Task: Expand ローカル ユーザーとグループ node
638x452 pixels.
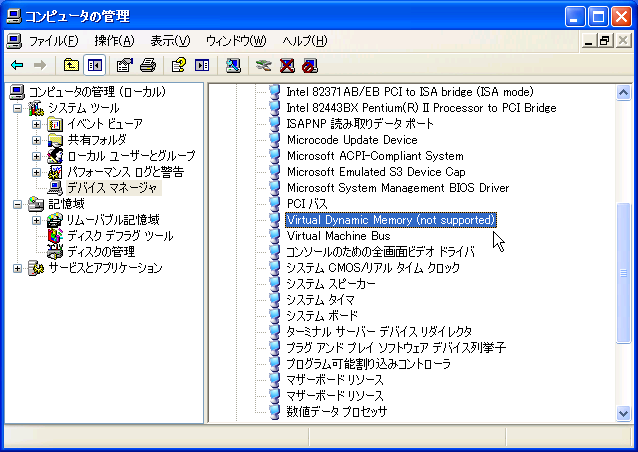Action: 36,156
